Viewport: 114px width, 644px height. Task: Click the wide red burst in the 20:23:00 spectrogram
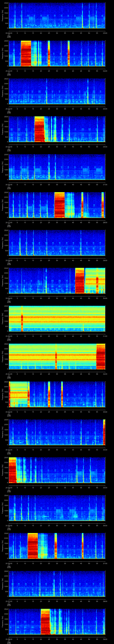(26, 54)
